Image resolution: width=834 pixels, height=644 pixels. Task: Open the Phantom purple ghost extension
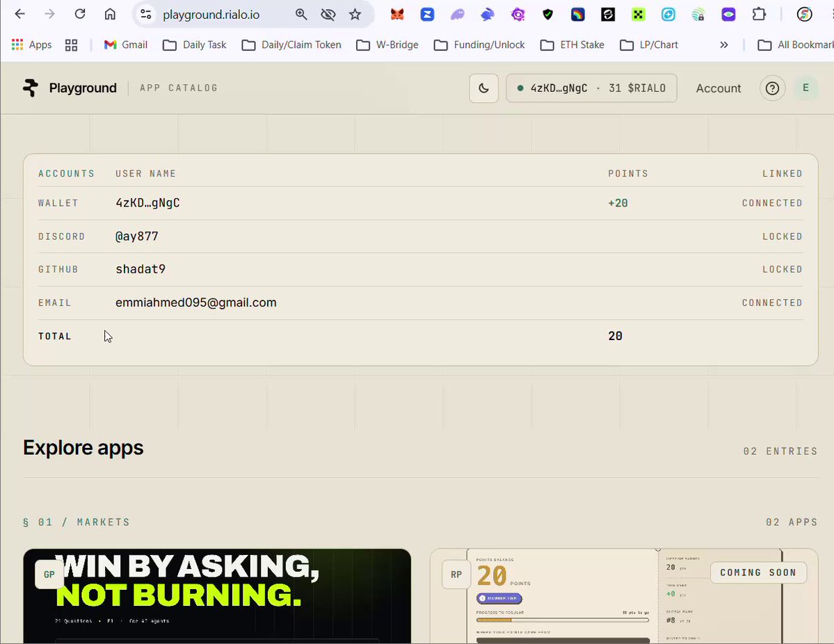point(458,15)
